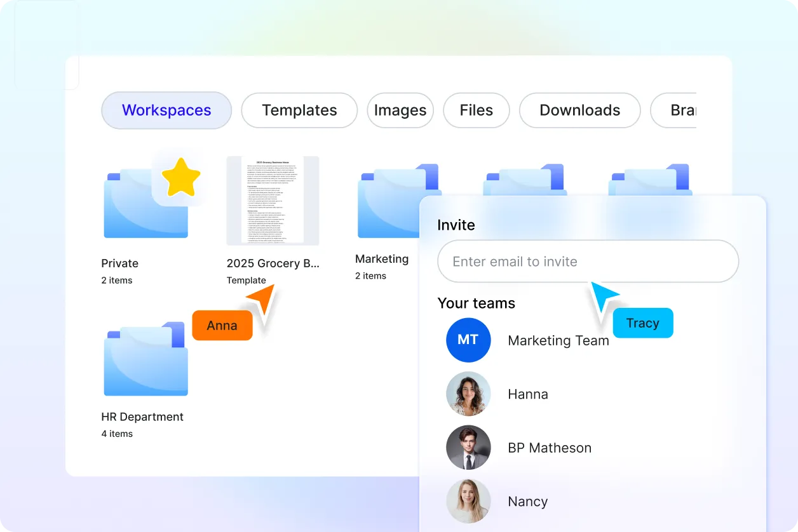
Task: Open the 2025 Grocery template thumbnail
Action: pyautogui.click(x=273, y=201)
